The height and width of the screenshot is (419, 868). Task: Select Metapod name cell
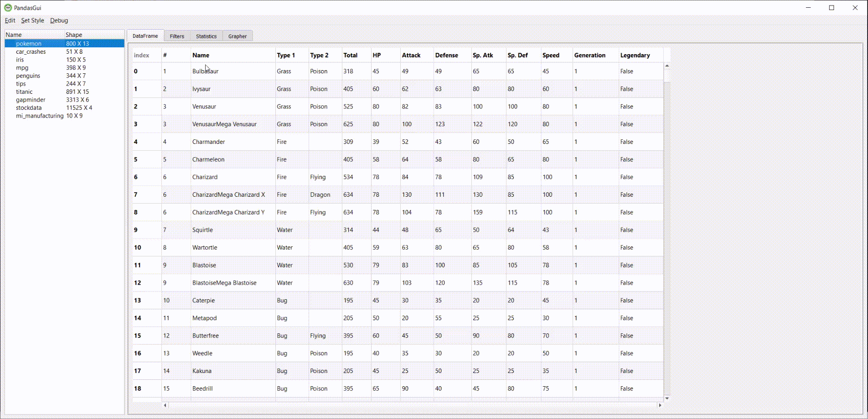pyautogui.click(x=233, y=318)
